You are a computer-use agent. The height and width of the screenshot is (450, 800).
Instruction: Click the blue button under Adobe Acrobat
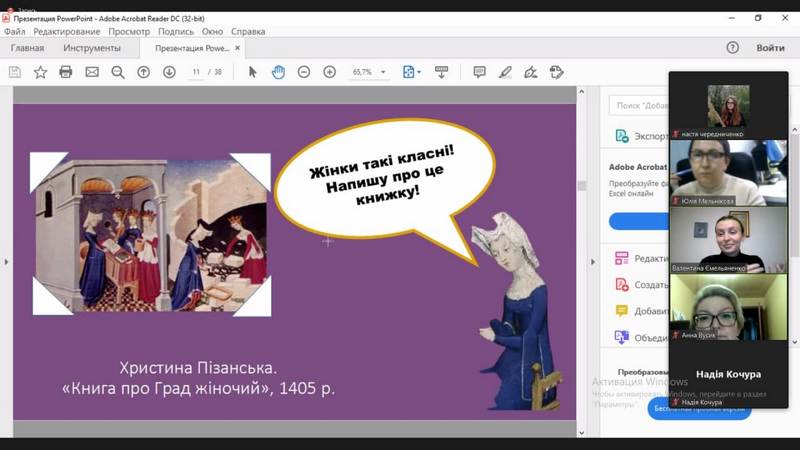[x=639, y=221]
